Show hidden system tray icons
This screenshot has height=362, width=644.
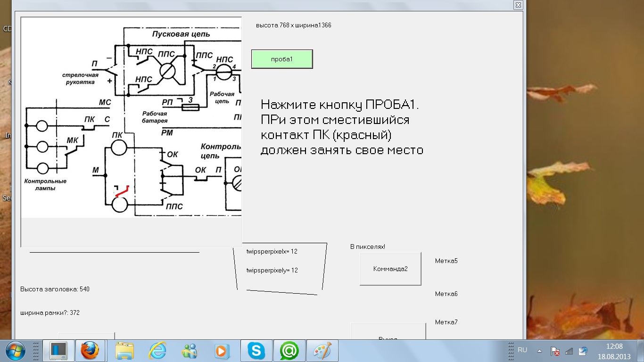point(540,351)
